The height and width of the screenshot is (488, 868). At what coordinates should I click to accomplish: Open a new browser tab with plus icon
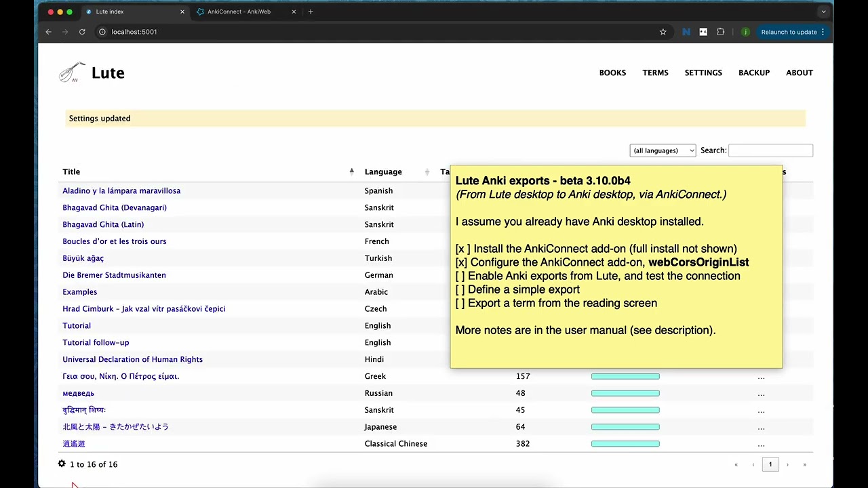pyautogui.click(x=311, y=12)
